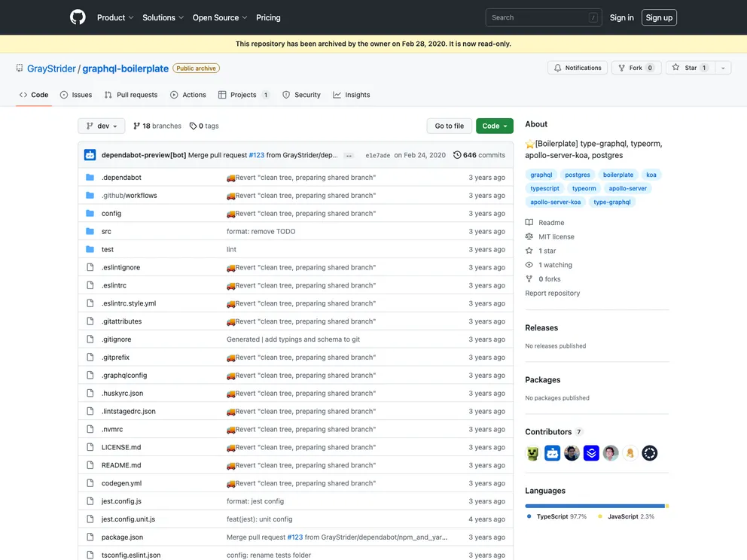Click the typescript topic tag

click(544, 189)
